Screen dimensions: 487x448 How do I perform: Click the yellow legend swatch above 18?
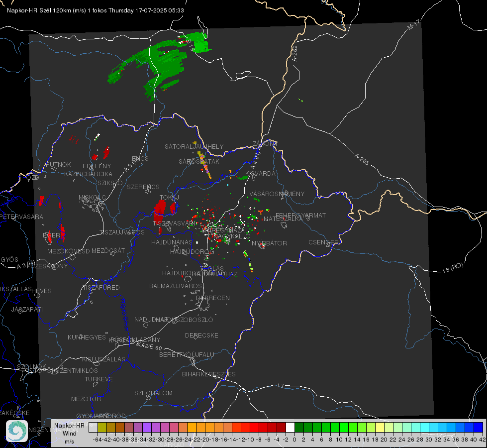(380, 427)
